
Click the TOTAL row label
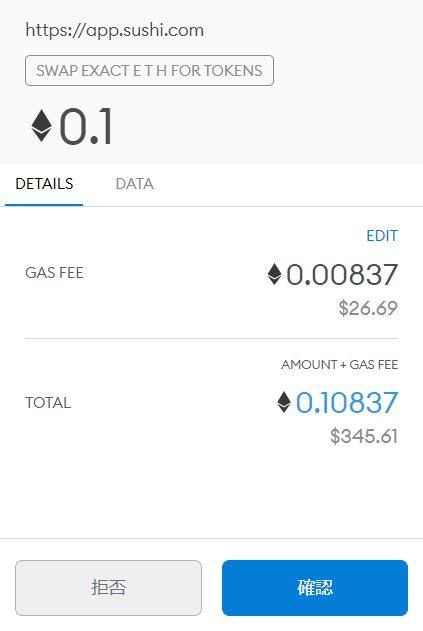[x=48, y=402]
